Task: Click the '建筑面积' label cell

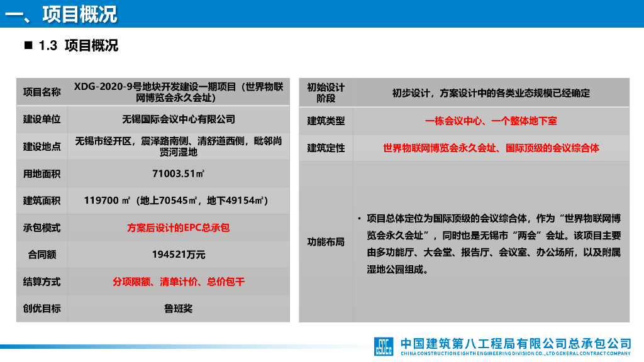Action: pyautogui.click(x=42, y=200)
